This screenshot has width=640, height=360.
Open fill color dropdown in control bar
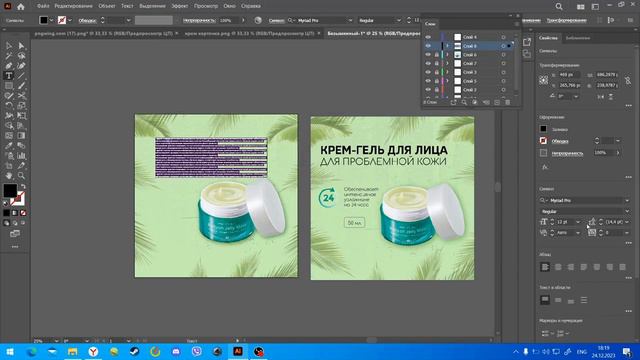[x=51, y=20]
